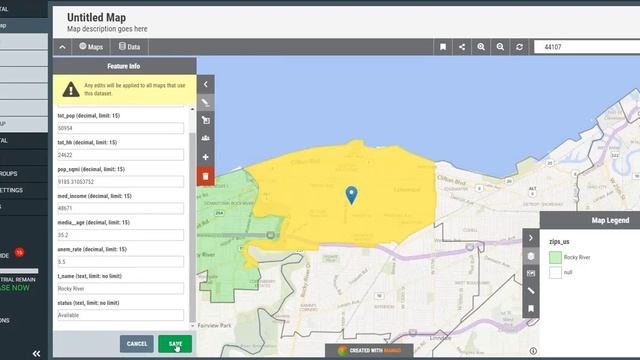
Task: Click the measure ruler icon beside the legend
Action: [x=531, y=291]
